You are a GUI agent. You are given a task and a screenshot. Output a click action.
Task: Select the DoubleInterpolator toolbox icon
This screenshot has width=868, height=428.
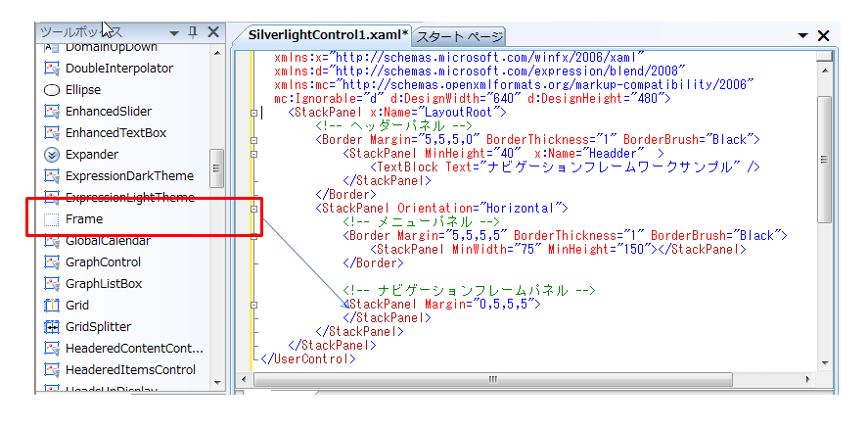52,69
